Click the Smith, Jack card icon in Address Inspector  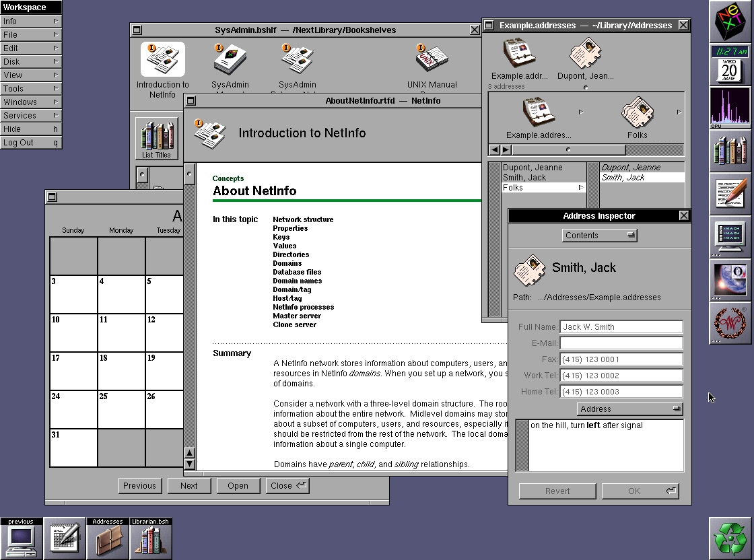[x=529, y=270]
